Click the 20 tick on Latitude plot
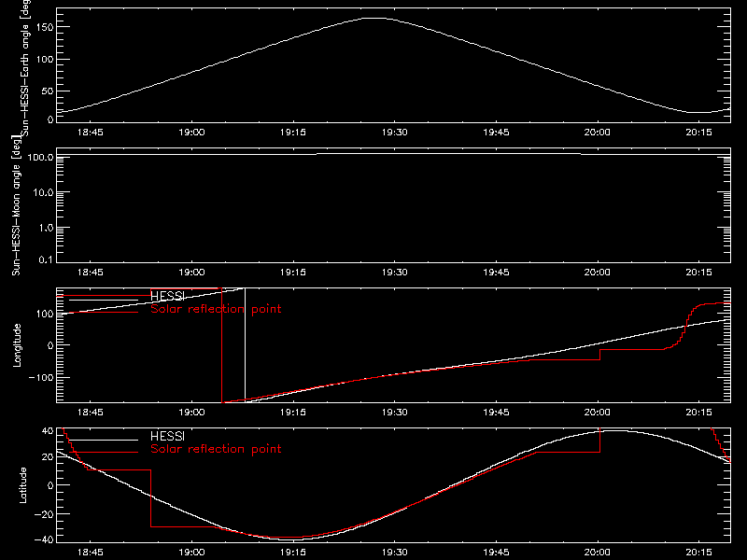The width and height of the screenshot is (747, 560). (48, 457)
